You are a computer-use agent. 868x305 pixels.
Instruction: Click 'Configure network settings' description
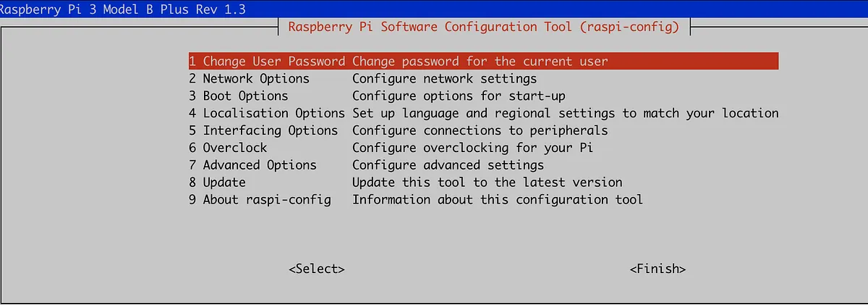point(444,78)
